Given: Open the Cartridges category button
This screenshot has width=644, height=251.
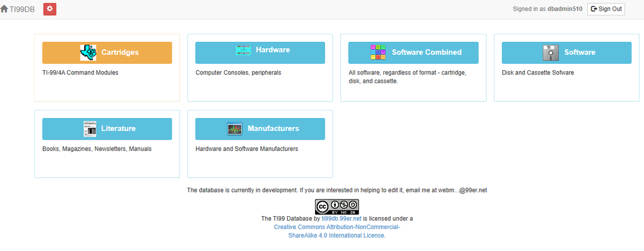Looking at the screenshot, I should click(107, 53).
